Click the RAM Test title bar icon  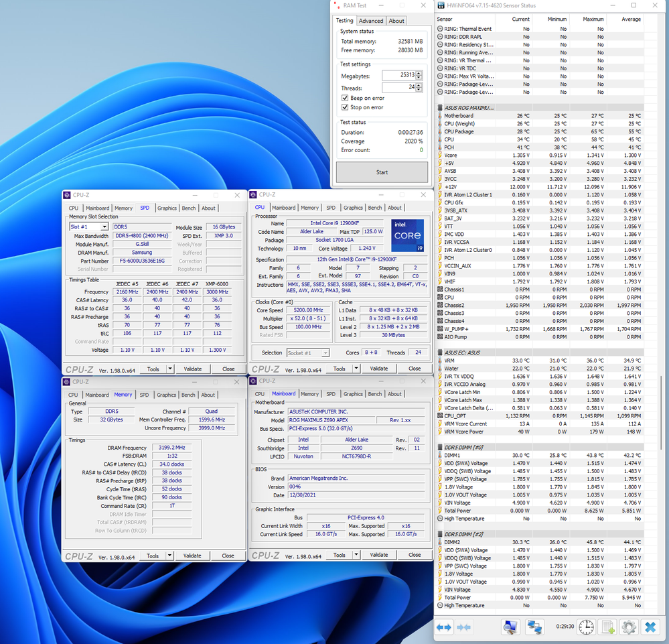[337, 5]
